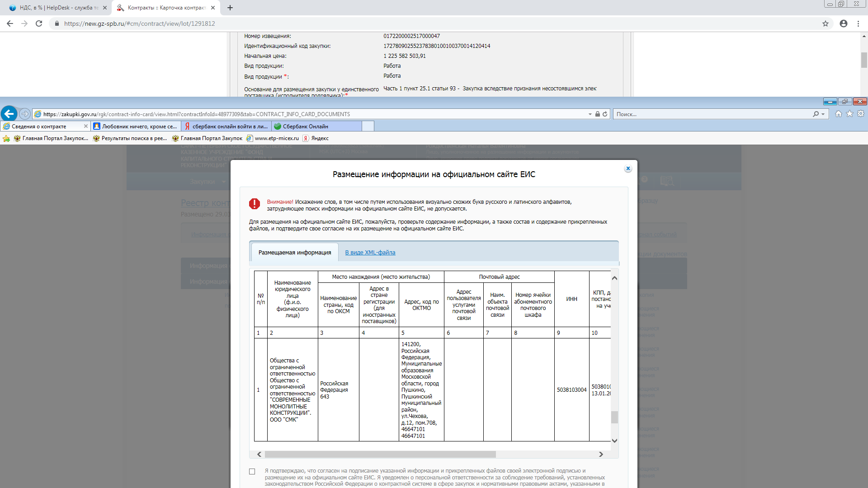The width and height of the screenshot is (868, 488).
Task: Open IE search provider dropdown arrow
Action: click(823, 114)
